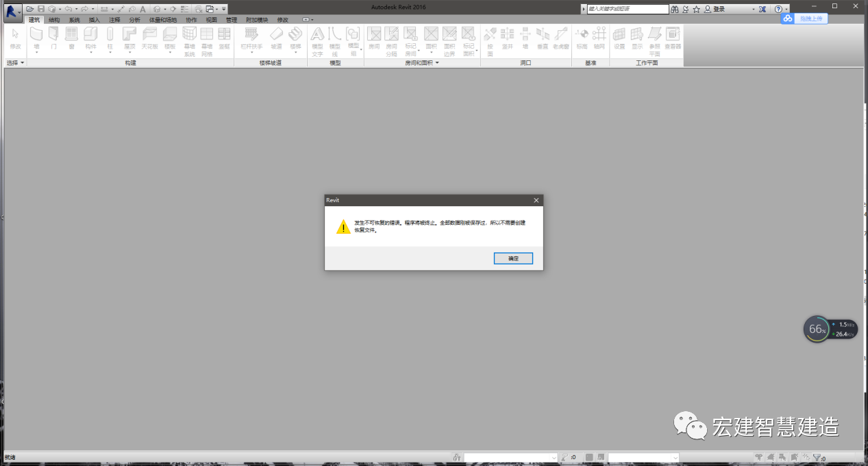
Task: Select the 坡道 ramp tool
Action: 276,38
